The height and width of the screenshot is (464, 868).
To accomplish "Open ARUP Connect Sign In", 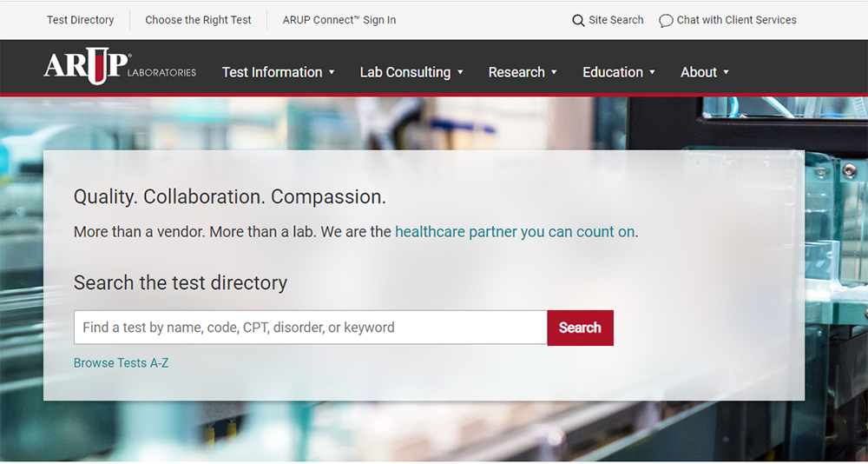I will (339, 20).
